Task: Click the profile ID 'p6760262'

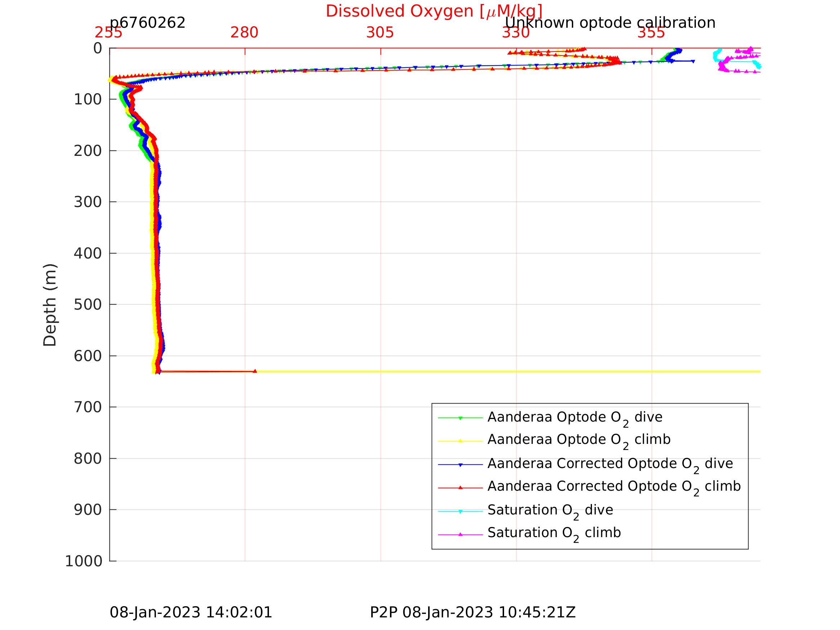Action: pos(147,23)
